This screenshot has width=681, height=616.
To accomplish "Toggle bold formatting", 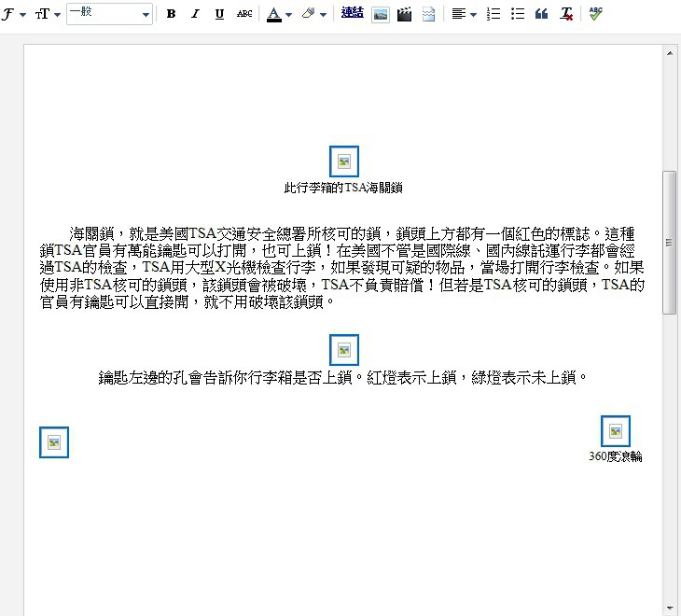I will tap(171, 14).
